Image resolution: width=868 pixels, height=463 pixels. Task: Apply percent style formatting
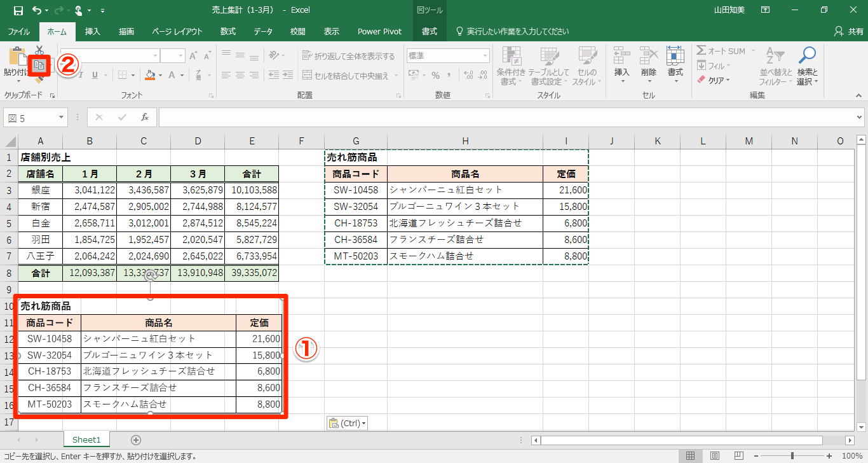pos(435,75)
